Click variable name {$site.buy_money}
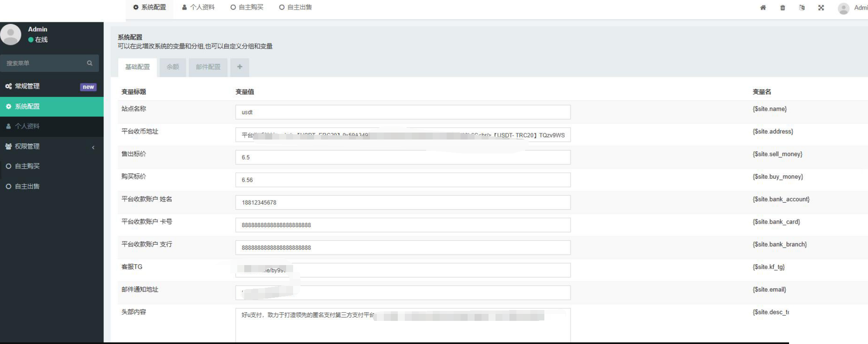The image size is (868, 344). click(x=778, y=177)
